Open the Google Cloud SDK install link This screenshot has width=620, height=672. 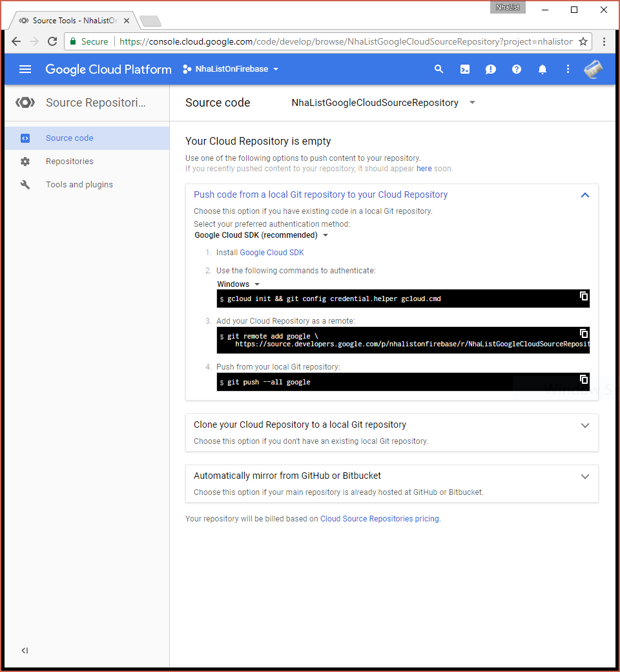(272, 253)
